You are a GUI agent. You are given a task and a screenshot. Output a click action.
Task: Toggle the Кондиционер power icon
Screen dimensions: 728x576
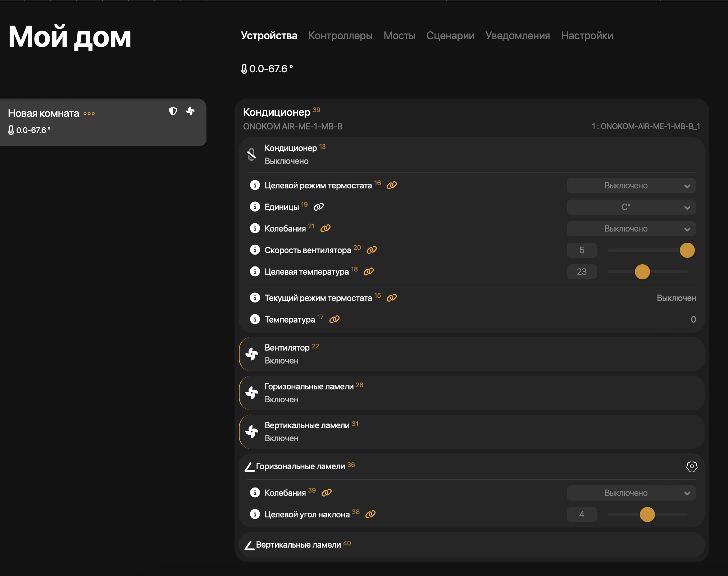tap(252, 155)
